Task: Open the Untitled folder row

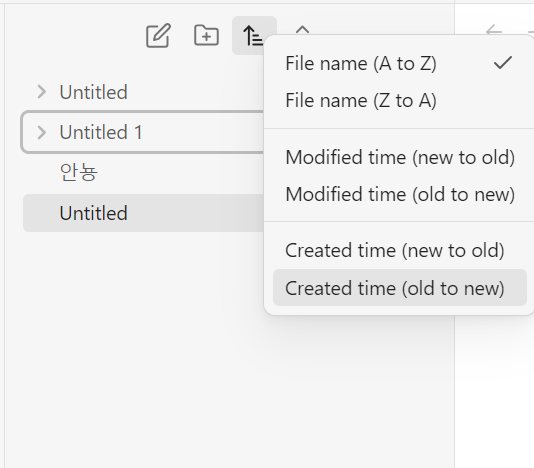Action: tap(143, 92)
